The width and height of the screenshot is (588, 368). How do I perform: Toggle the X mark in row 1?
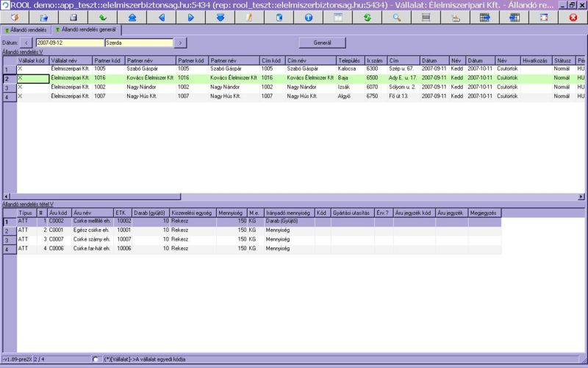21,68
